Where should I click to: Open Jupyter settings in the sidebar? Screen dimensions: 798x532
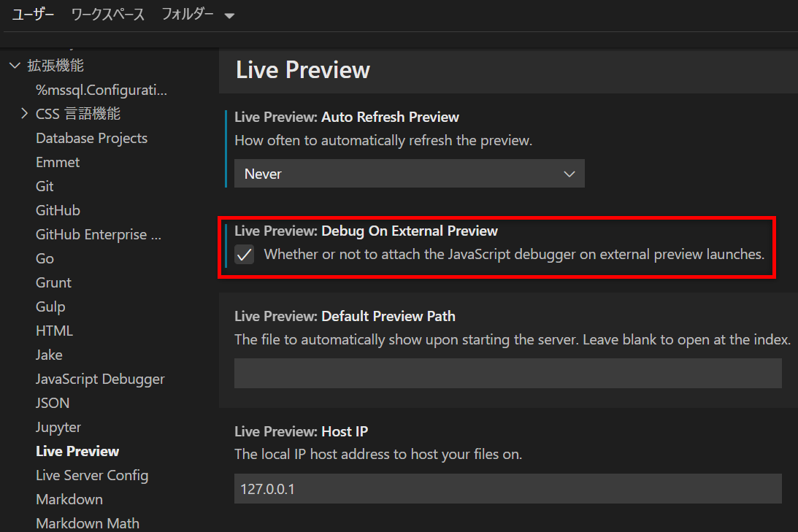pos(58,427)
